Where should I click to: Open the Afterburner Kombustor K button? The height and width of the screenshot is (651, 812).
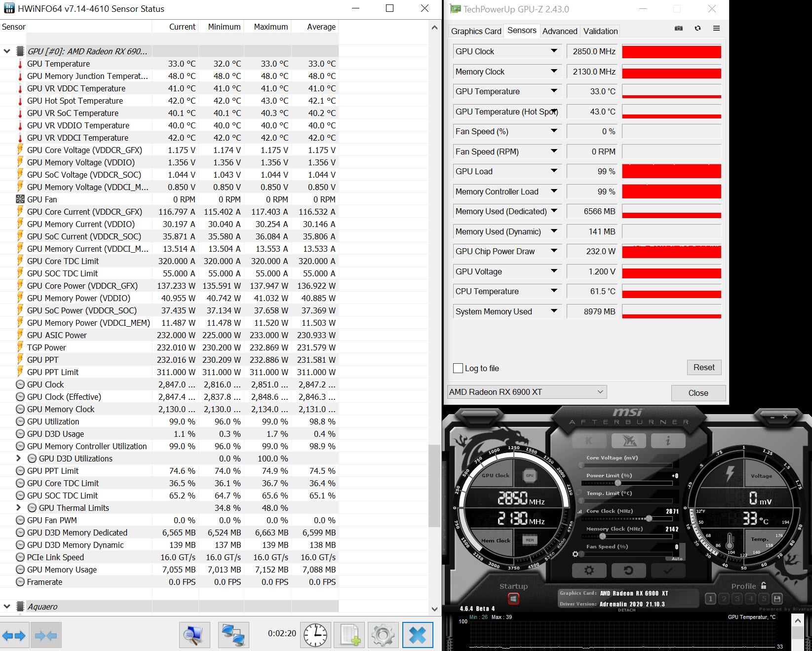589,440
